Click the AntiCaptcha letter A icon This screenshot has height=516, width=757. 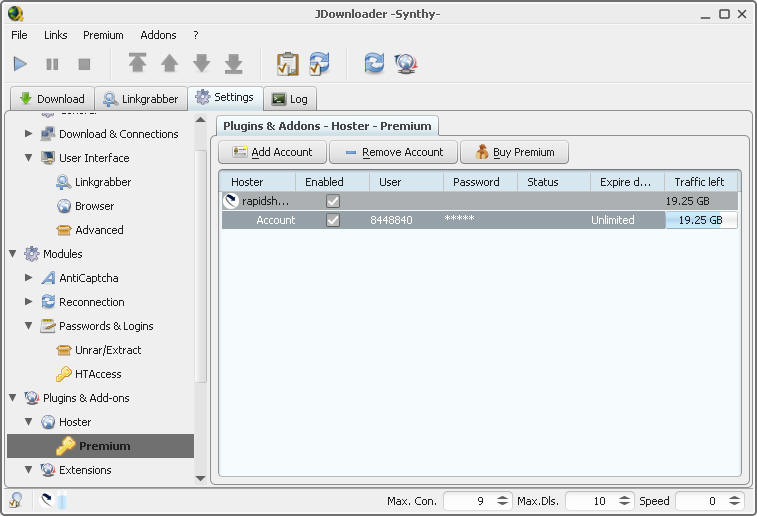coord(48,278)
